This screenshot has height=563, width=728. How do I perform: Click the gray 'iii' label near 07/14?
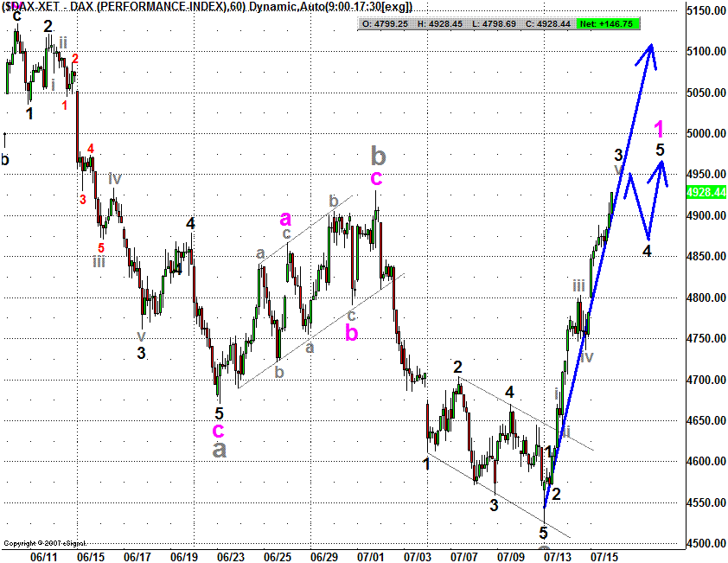click(578, 285)
